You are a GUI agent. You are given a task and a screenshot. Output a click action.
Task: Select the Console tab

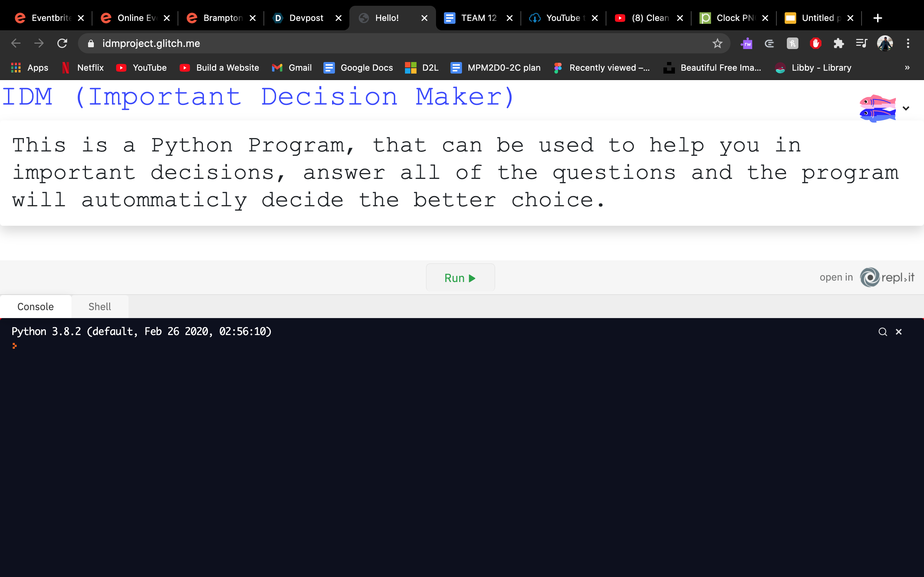click(x=35, y=307)
